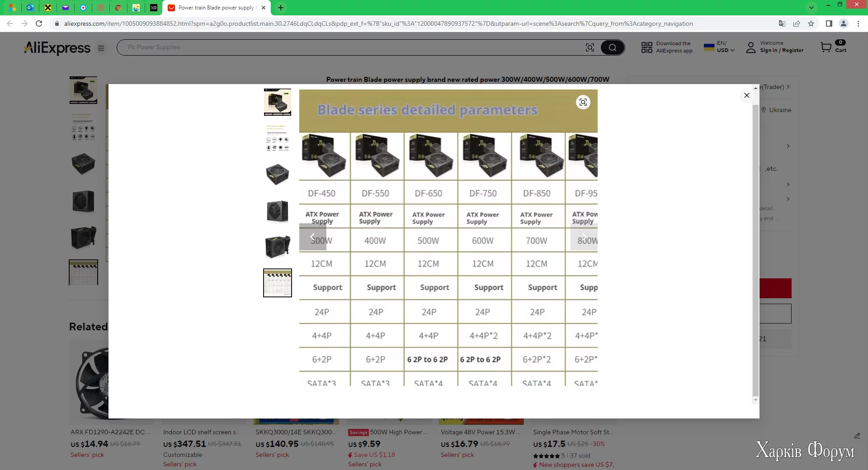Go back to the previous page
This screenshot has height=470, width=868.
10,23
